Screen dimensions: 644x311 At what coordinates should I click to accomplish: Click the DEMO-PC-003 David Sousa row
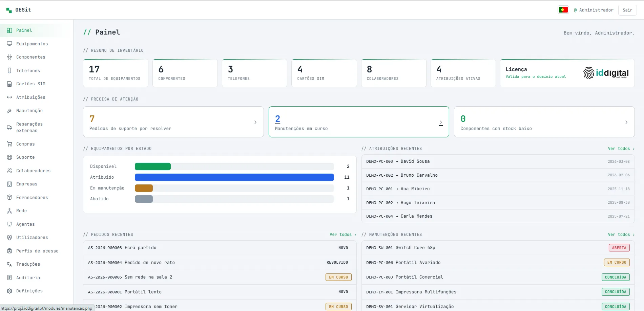pyautogui.click(x=498, y=161)
